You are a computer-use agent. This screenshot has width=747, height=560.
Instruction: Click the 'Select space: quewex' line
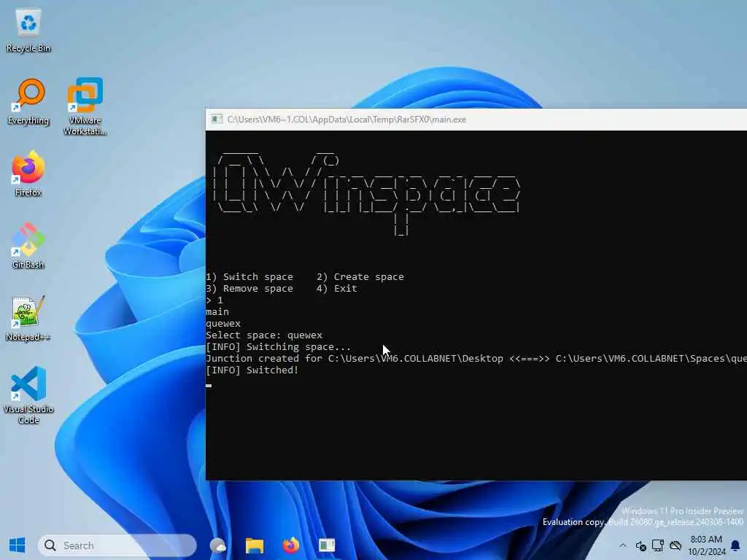[x=264, y=335]
